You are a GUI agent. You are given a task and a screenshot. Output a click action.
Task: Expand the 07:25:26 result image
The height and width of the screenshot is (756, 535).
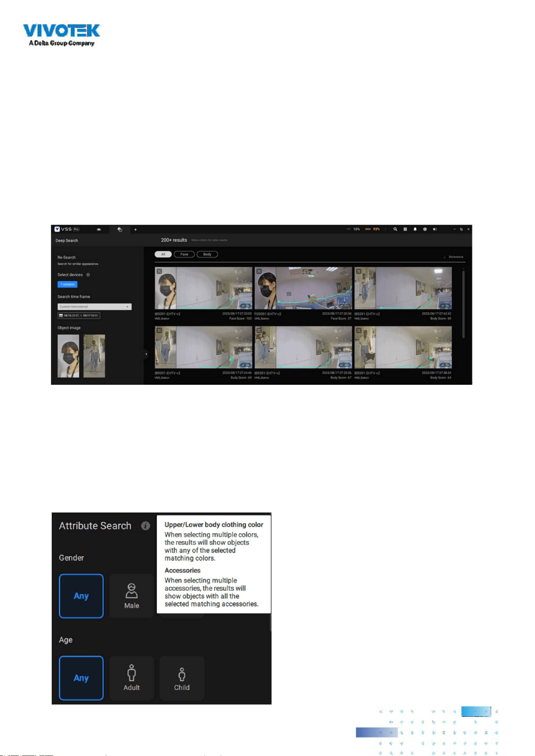[x=259, y=330]
